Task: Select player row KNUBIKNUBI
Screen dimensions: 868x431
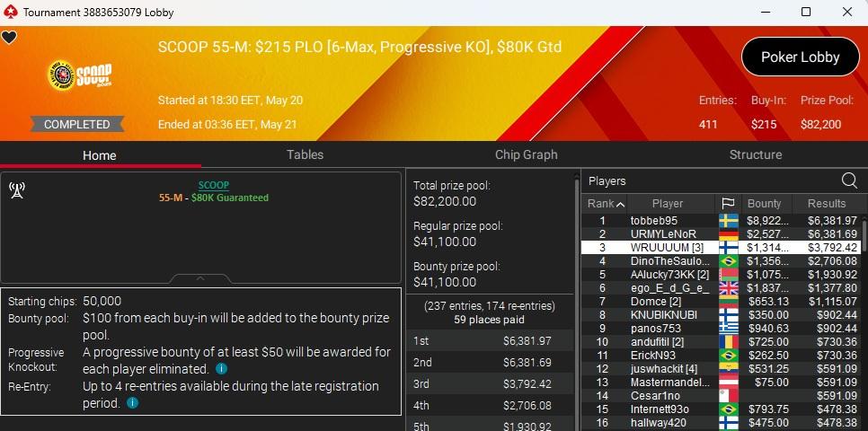Action: [721, 315]
